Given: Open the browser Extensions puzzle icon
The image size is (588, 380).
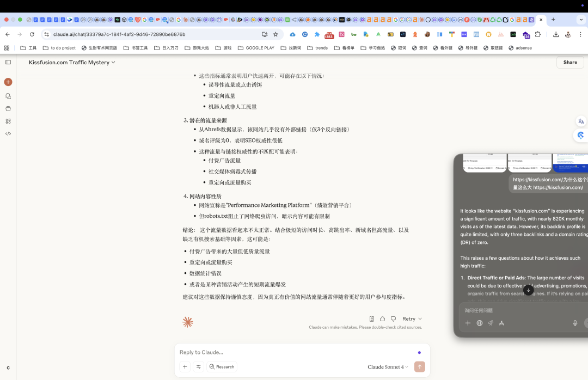Looking at the screenshot, I should click(x=538, y=34).
